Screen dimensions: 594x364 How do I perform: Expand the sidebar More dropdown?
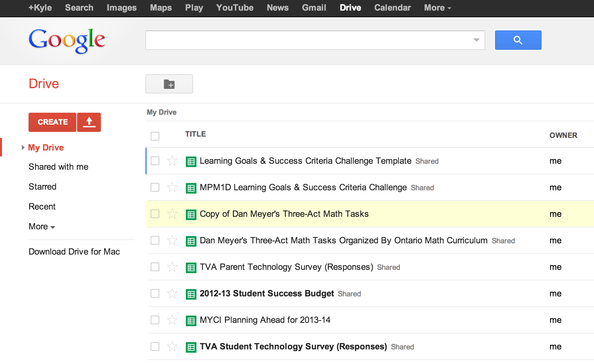tap(42, 226)
